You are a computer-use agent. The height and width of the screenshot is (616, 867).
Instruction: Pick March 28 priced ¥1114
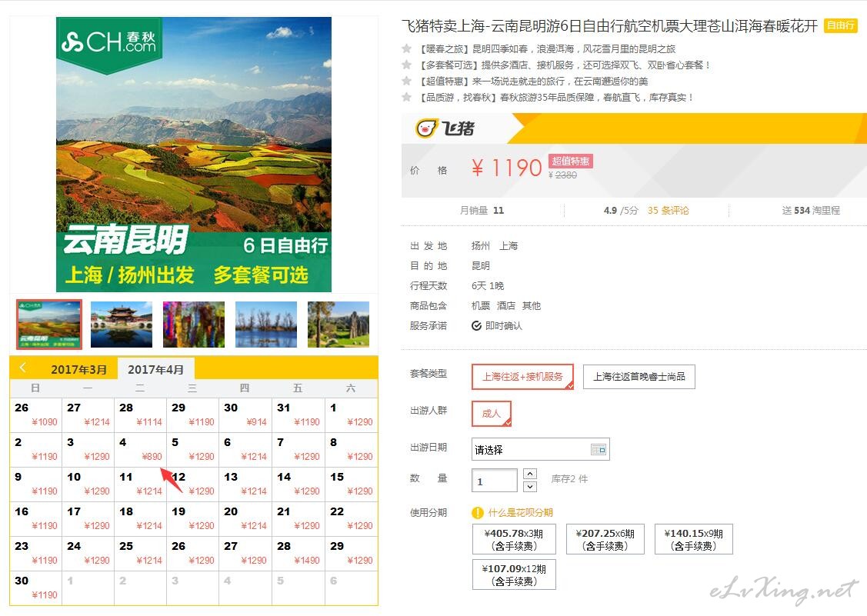tap(141, 415)
